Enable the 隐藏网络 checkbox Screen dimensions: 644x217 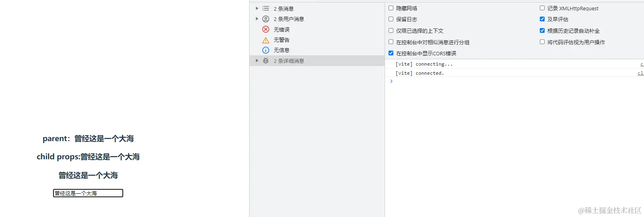point(391,8)
